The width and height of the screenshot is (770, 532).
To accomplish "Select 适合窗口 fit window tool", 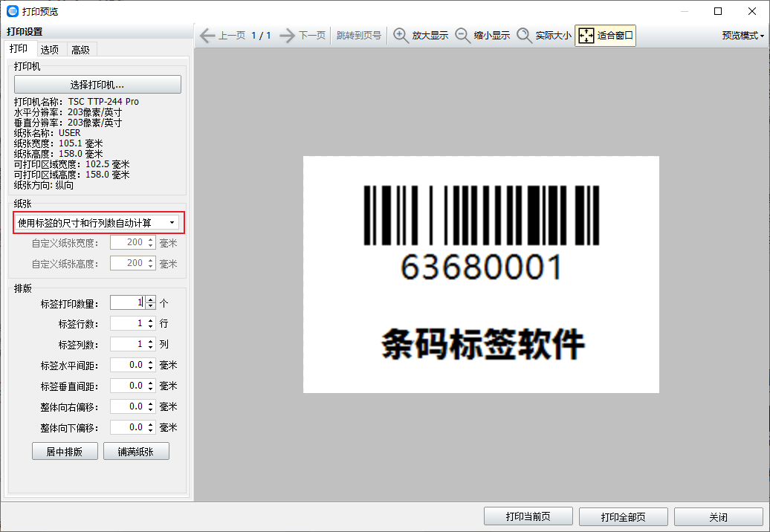I will coord(606,36).
